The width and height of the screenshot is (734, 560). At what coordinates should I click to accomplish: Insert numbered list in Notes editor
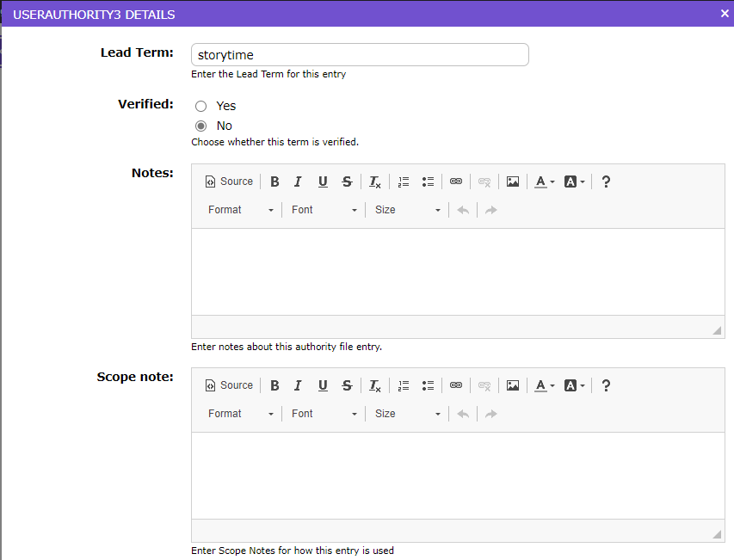coord(404,182)
